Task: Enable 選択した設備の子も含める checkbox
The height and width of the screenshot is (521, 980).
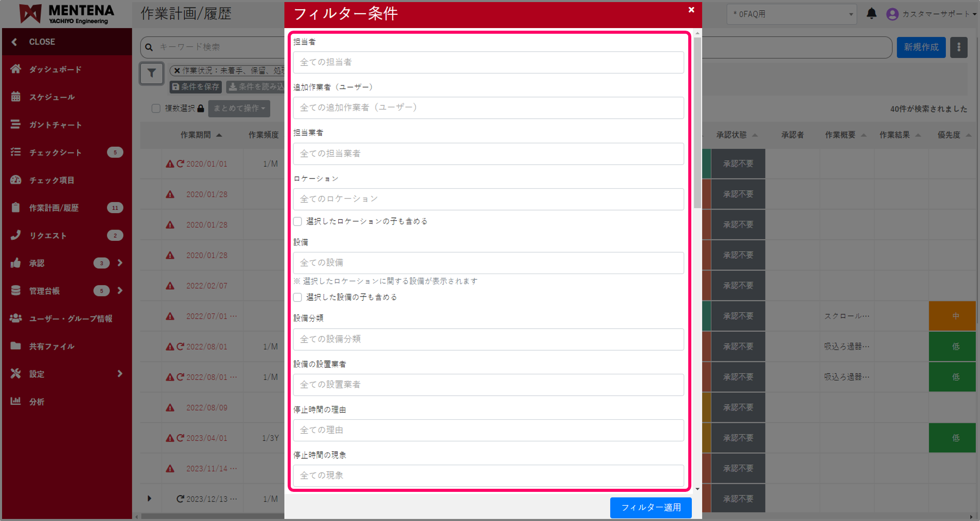Action: 297,297
